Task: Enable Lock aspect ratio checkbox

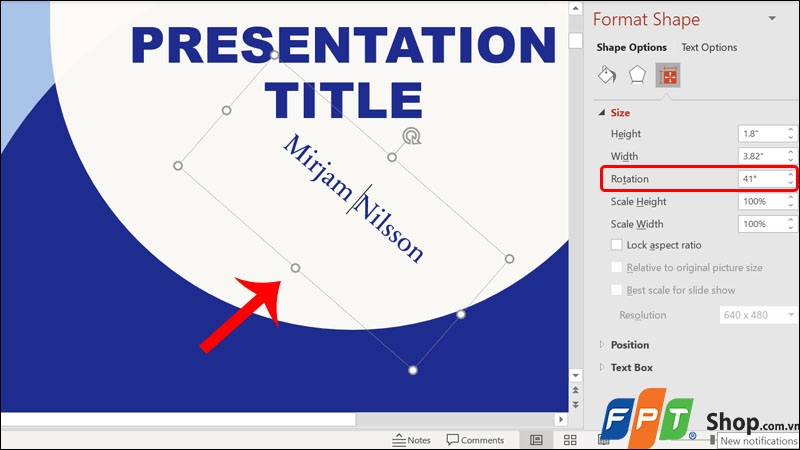Action: tap(616, 245)
